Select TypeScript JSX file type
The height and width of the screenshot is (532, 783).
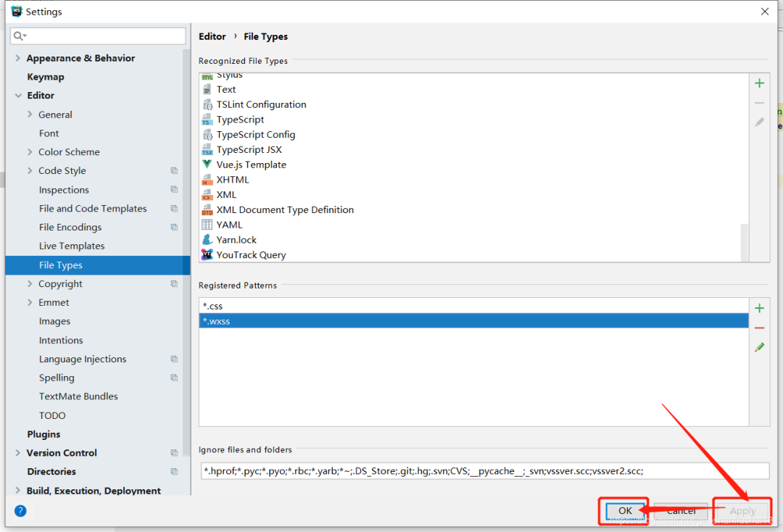coord(249,150)
